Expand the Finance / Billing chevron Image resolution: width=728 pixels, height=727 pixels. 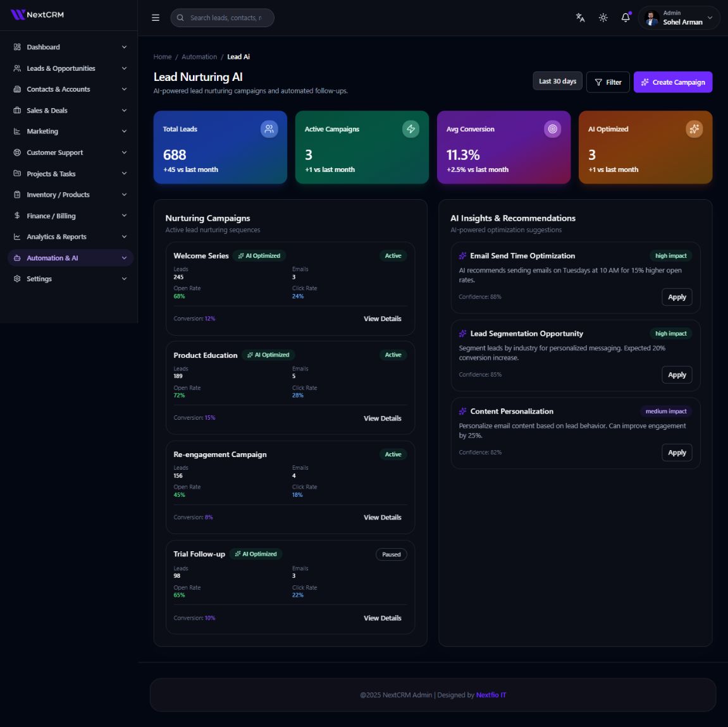(124, 216)
